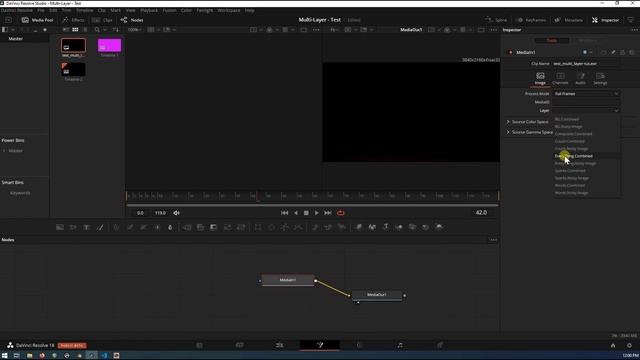Add a Polygon mask from toolbar
This screenshot has width=640, height=360.
(x=285, y=227)
